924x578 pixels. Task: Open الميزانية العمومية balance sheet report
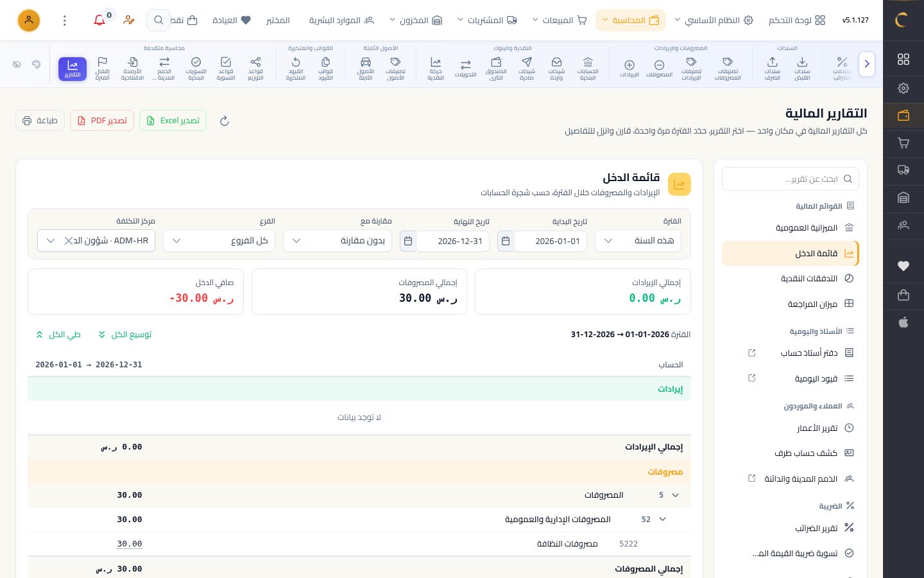click(791, 228)
